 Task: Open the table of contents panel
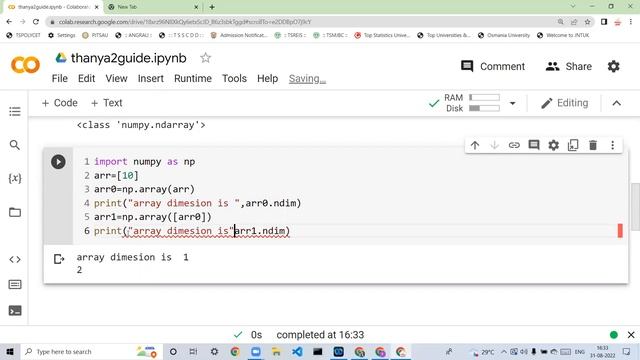(x=15, y=111)
